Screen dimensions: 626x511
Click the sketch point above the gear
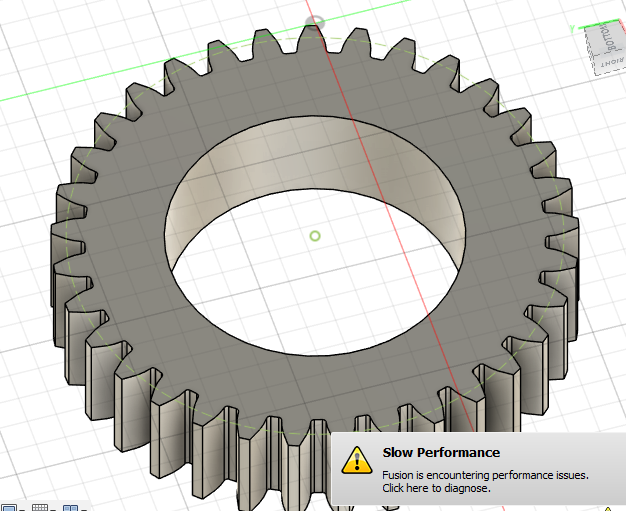(x=317, y=20)
